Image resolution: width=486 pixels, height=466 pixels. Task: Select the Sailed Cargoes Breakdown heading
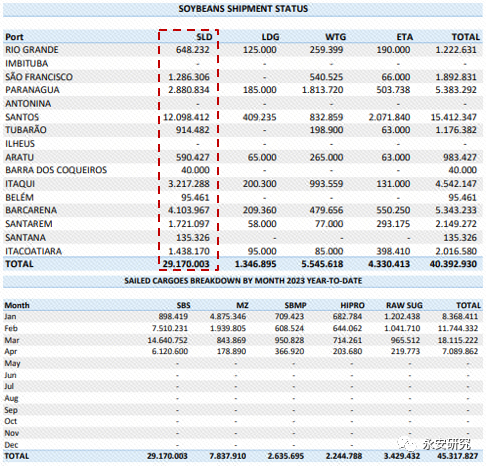pyautogui.click(x=243, y=281)
